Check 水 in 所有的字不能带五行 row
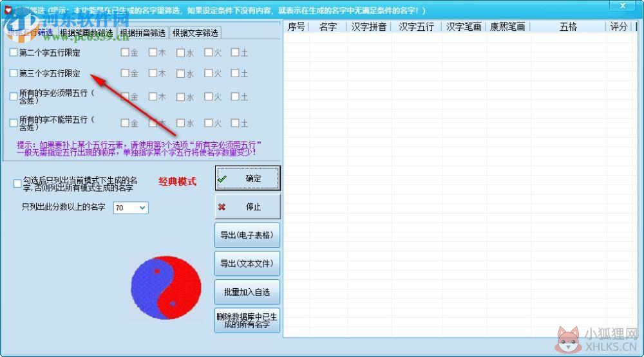Screen dimensions: 644x357 tap(181, 123)
